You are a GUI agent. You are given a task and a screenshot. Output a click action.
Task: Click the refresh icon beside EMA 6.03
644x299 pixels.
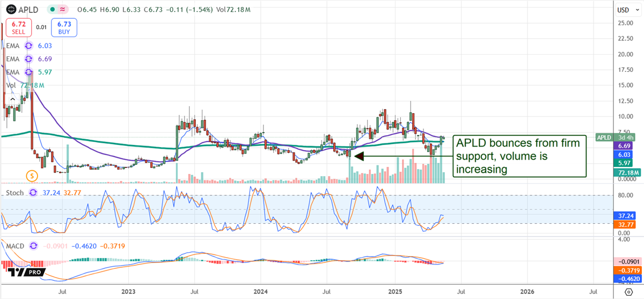[x=30, y=47]
